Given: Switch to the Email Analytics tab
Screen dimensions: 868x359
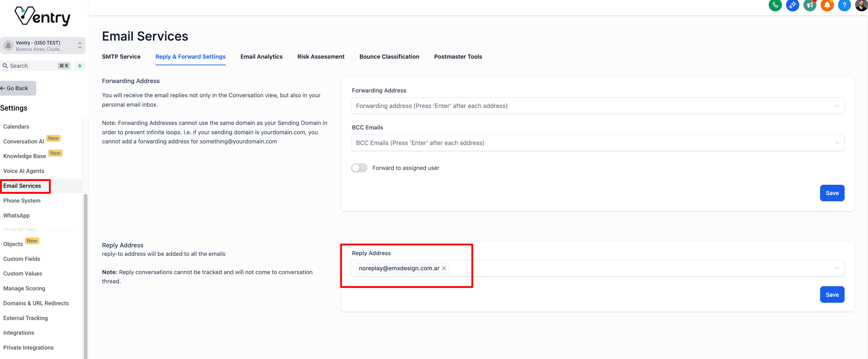Looking at the screenshot, I should pyautogui.click(x=261, y=57).
